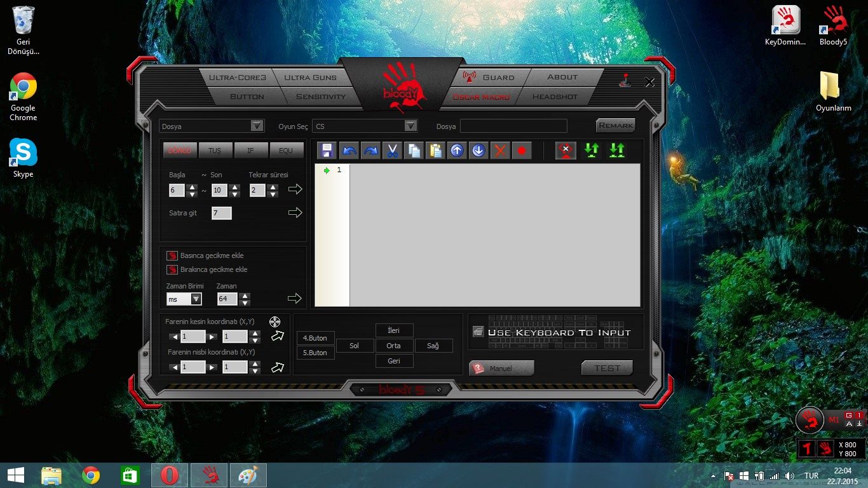The height and width of the screenshot is (488, 868).
Task: Go to the Button tab
Action: 247,97
